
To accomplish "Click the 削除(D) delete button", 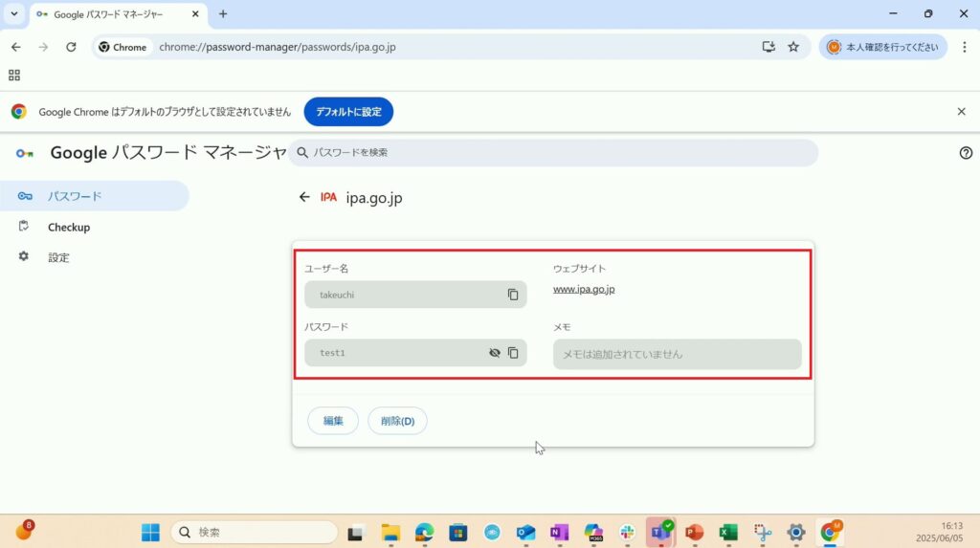I will coord(397,421).
